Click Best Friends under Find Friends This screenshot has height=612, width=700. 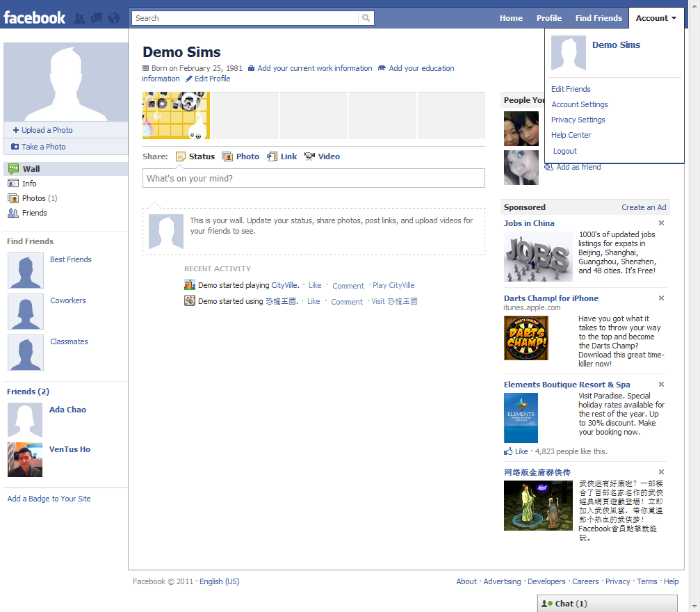coord(70,259)
